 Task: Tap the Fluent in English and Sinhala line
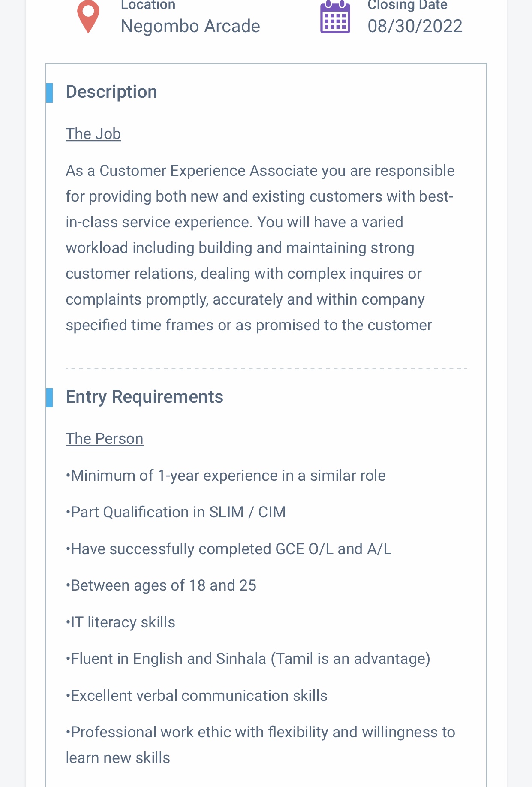[248, 659]
